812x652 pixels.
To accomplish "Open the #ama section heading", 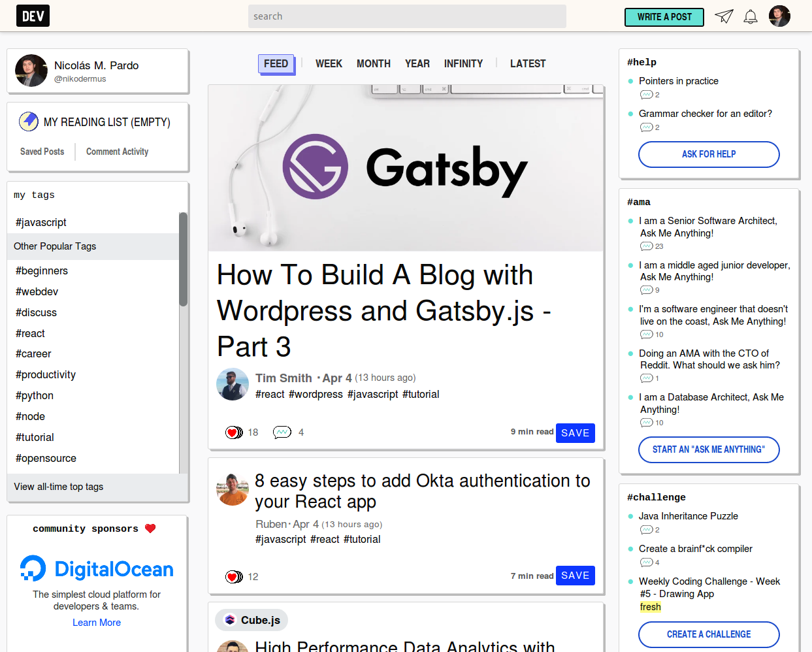I will 639,202.
